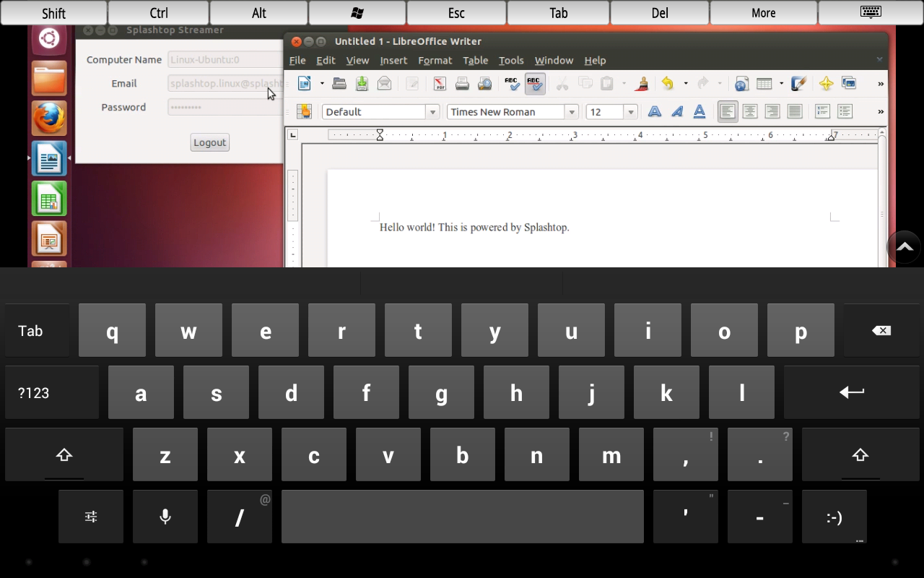
Task: Set paragraph alignment to Align Left
Action: 728,111
